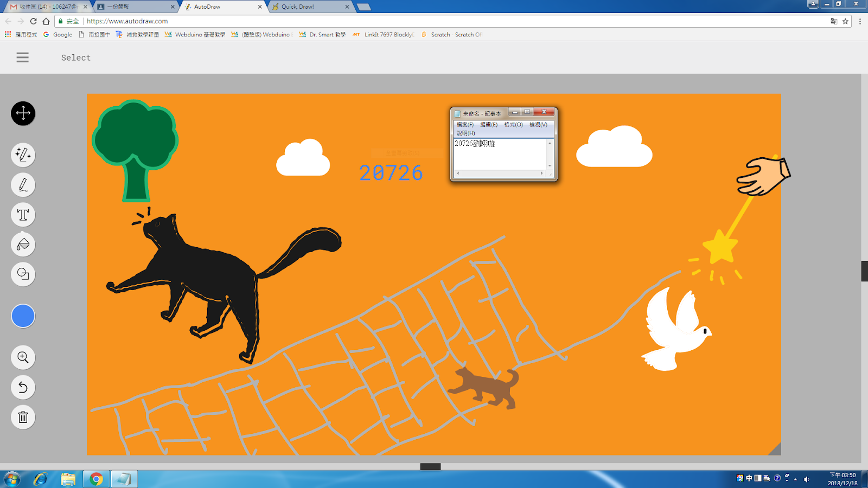
Task: Click Notepad horizontal scrollbar right arrow
Action: 542,174
